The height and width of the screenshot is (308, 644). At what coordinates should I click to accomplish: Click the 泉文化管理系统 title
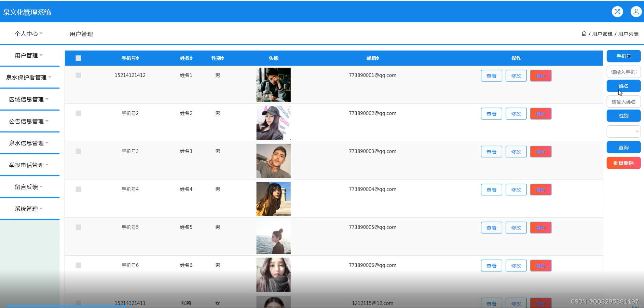[27, 12]
